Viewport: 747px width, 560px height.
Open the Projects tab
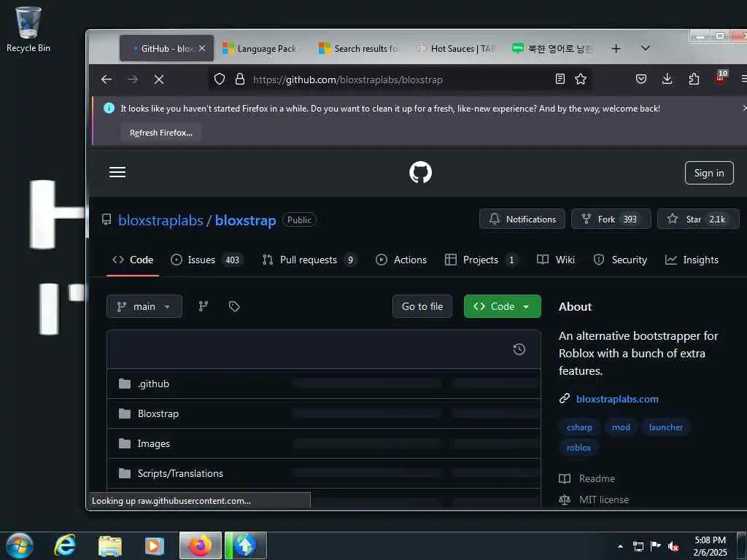click(x=481, y=260)
